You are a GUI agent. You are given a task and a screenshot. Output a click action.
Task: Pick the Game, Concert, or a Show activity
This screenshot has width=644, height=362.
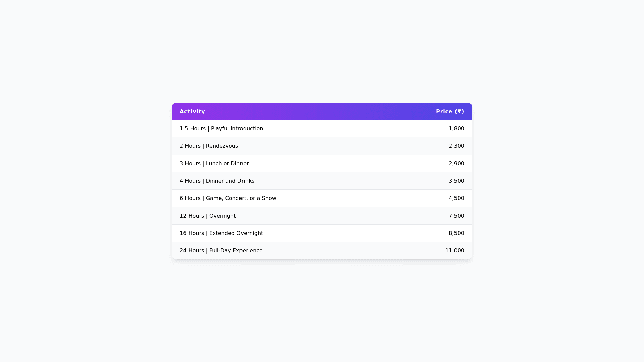pyautogui.click(x=241, y=198)
